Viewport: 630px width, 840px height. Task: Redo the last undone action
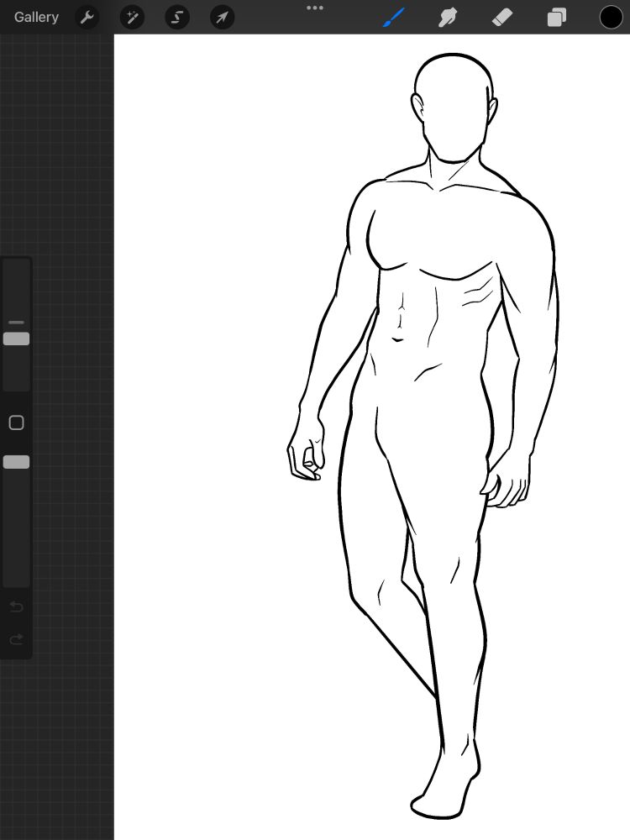coord(17,638)
